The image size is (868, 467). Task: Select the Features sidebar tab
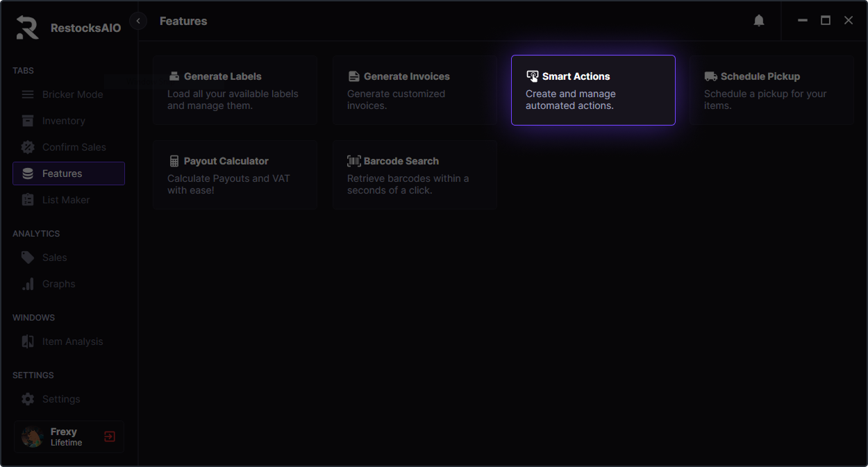click(x=68, y=173)
